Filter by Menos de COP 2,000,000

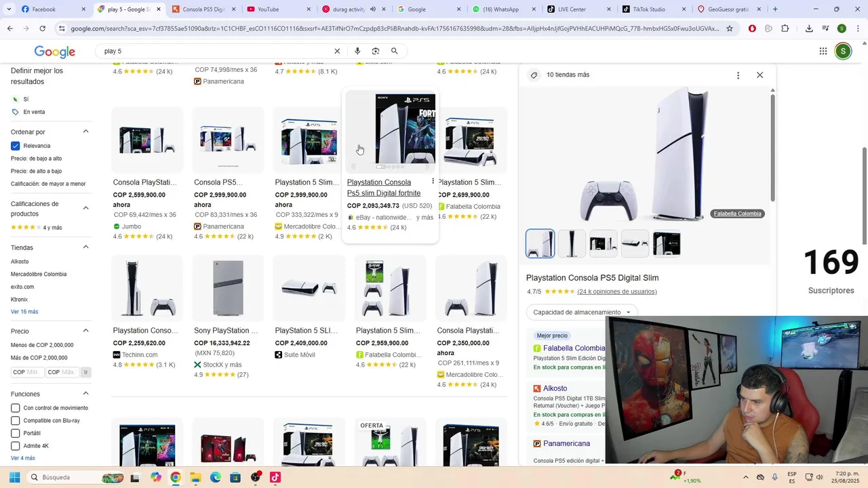42,345
